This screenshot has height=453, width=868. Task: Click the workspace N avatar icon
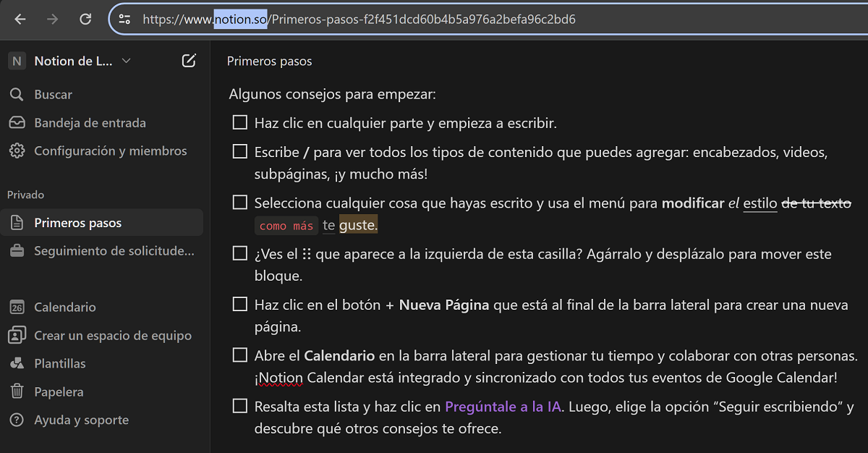point(17,61)
